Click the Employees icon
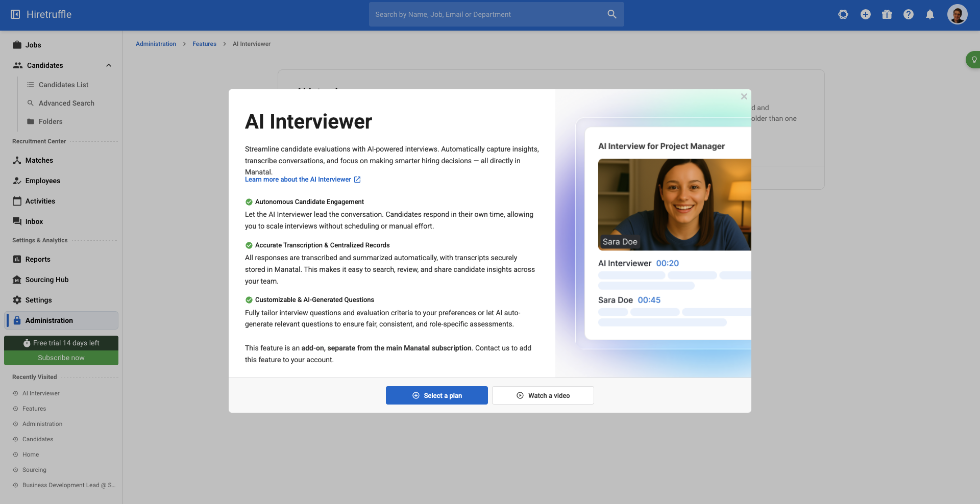980x504 pixels. coord(17,181)
